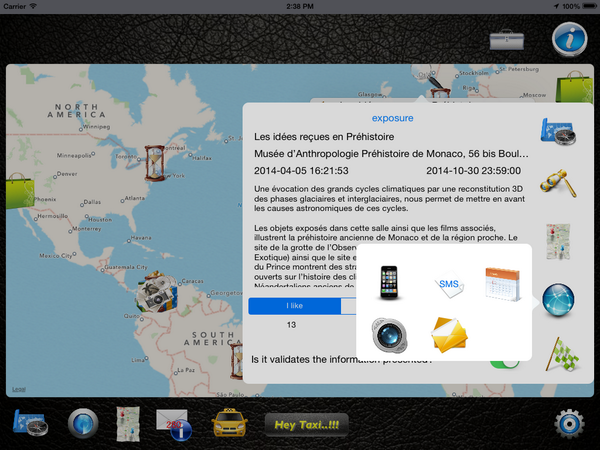
Task: Tap the blue info button at top right
Action: pyautogui.click(x=569, y=39)
